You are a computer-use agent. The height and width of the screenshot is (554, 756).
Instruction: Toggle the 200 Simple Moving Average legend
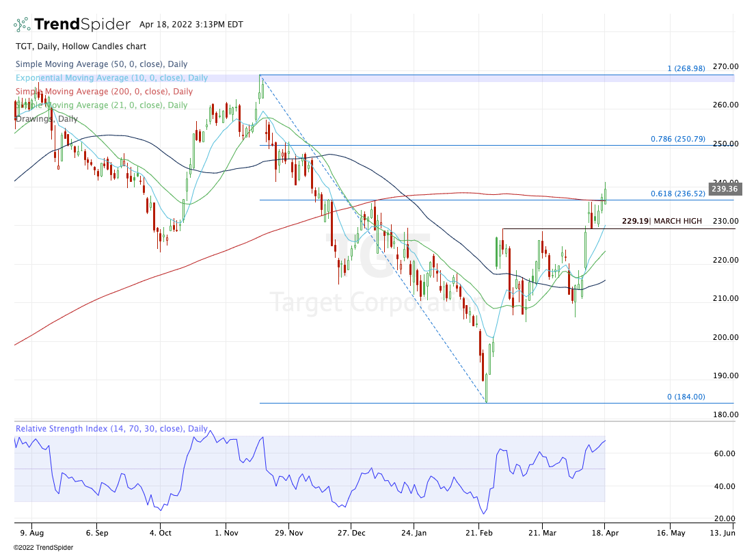click(x=104, y=92)
